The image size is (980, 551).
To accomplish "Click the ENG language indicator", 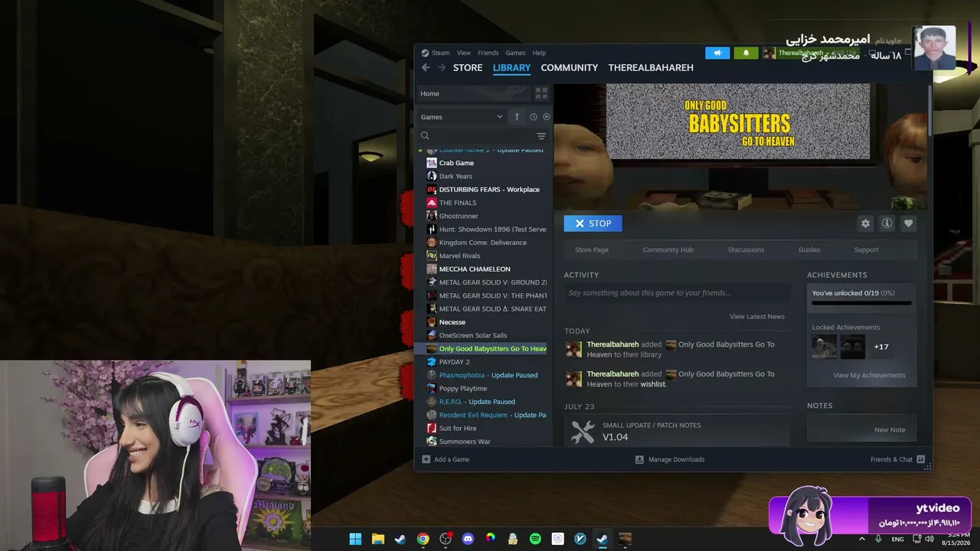I will coord(897,539).
